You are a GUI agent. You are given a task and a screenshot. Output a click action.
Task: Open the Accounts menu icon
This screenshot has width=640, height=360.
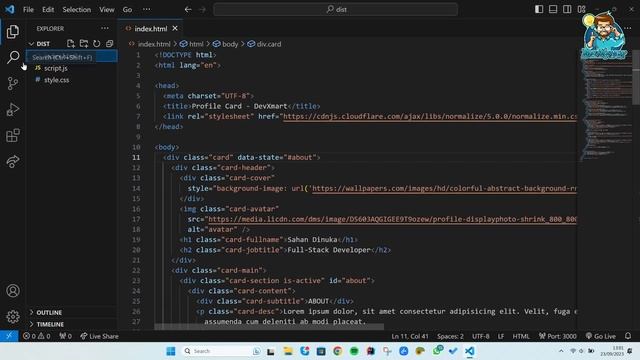tap(13, 291)
